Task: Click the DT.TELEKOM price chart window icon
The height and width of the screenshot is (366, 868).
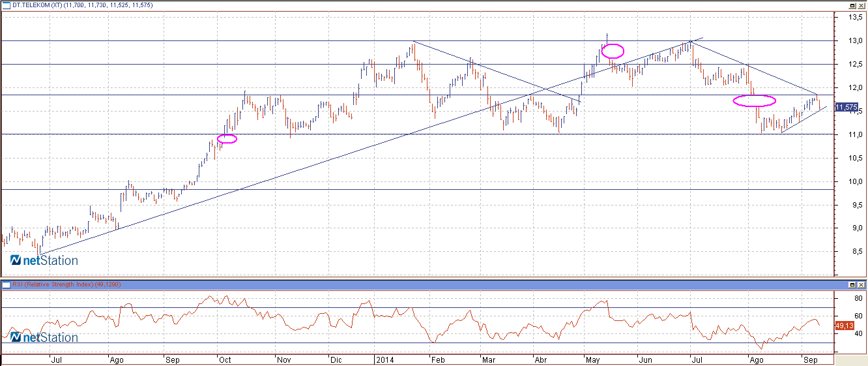Action: click(6, 5)
